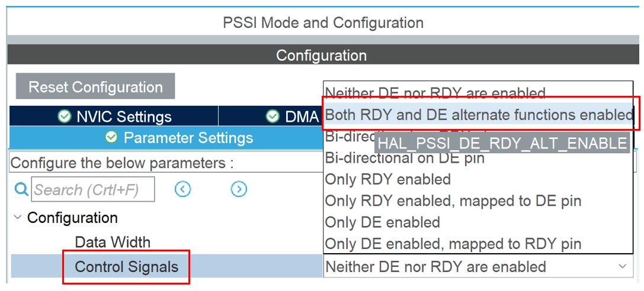Select the Data Width parameter
Screen dimensions: 644x291
[113, 242]
